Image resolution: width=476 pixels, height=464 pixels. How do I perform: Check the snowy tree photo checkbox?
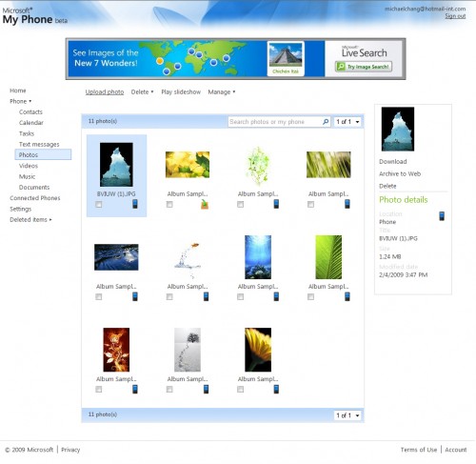pos(169,389)
